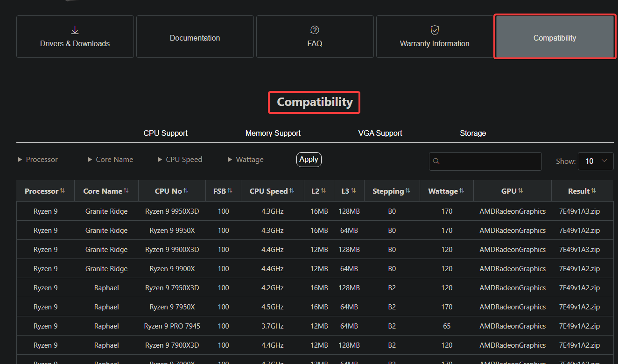Select the Ryzen 9 9900X cell
The width and height of the screenshot is (618, 364).
(172, 269)
